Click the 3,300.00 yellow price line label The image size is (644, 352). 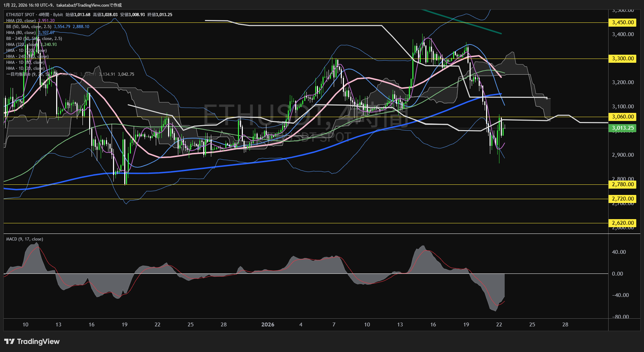623,59
